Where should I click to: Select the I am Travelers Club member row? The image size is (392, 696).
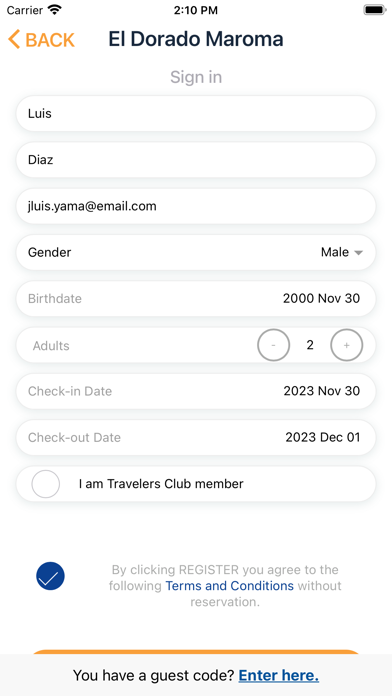(196, 484)
